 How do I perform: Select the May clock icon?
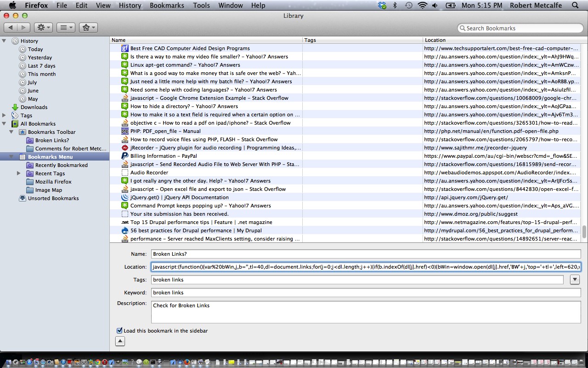(23, 99)
